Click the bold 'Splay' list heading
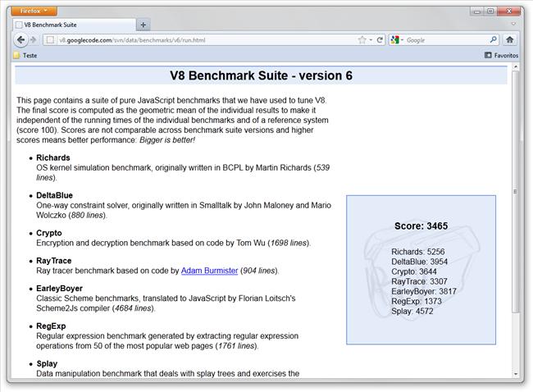 point(47,364)
